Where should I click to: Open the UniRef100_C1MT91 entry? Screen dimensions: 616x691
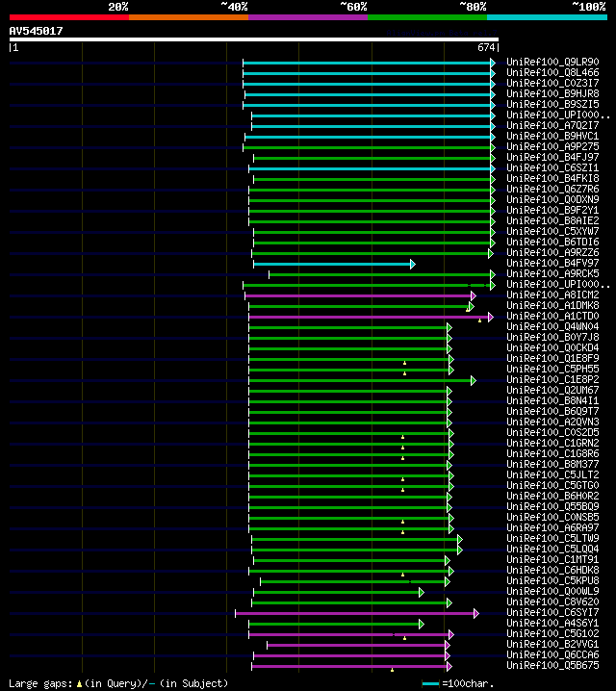coord(552,559)
